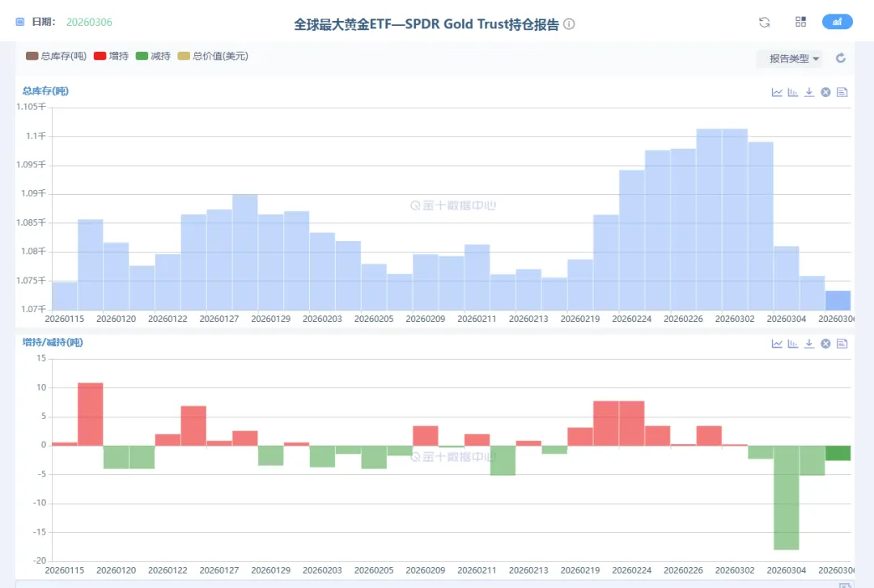Toggle 增持 legend series
Viewport: 874px width, 588px height.
(x=112, y=56)
